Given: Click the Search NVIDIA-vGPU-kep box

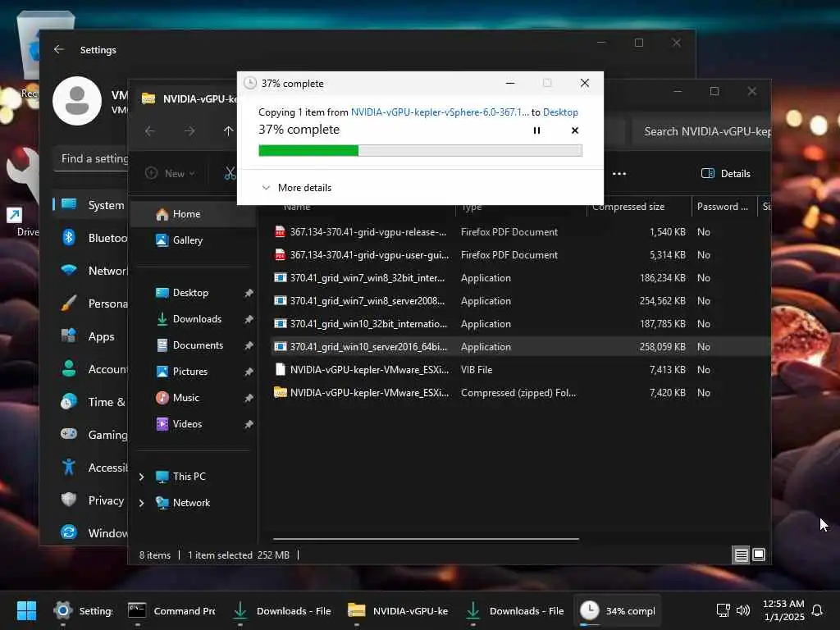Looking at the screenshot, I should pyautogui.click(x=702, y=131).
